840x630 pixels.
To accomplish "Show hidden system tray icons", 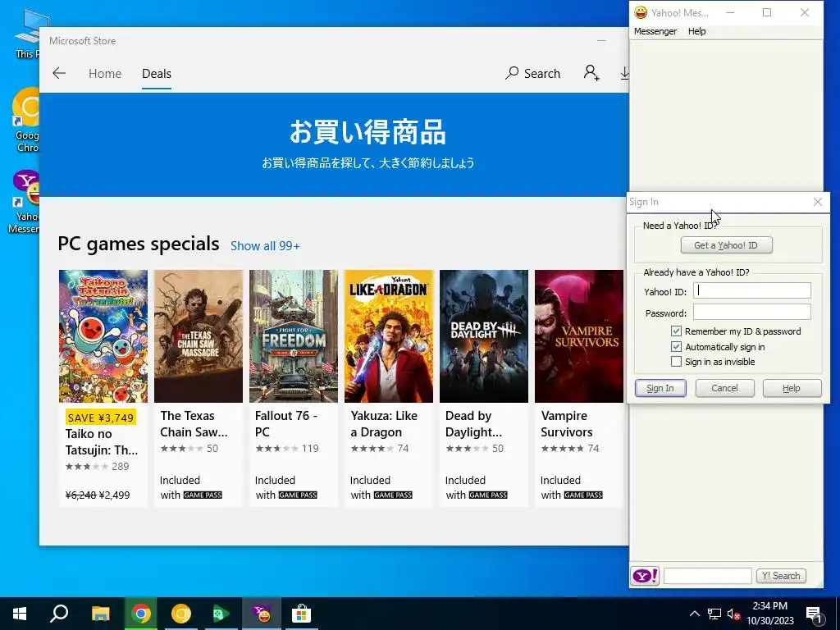I will pos(694,614).
